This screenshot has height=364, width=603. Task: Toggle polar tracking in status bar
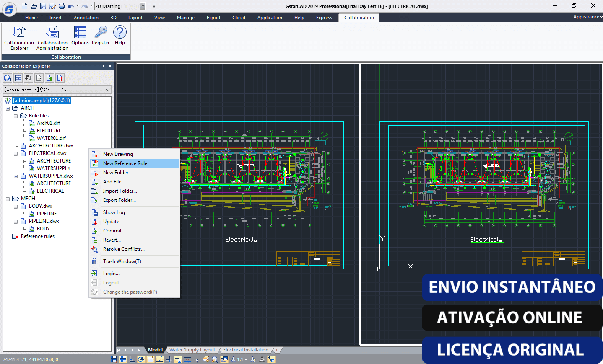point(141,359)
